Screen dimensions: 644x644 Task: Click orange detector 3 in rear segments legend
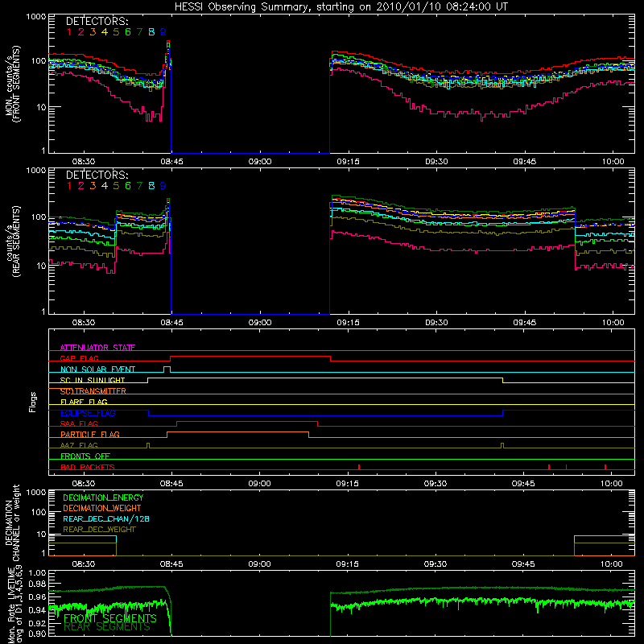[x=93, y=186]
